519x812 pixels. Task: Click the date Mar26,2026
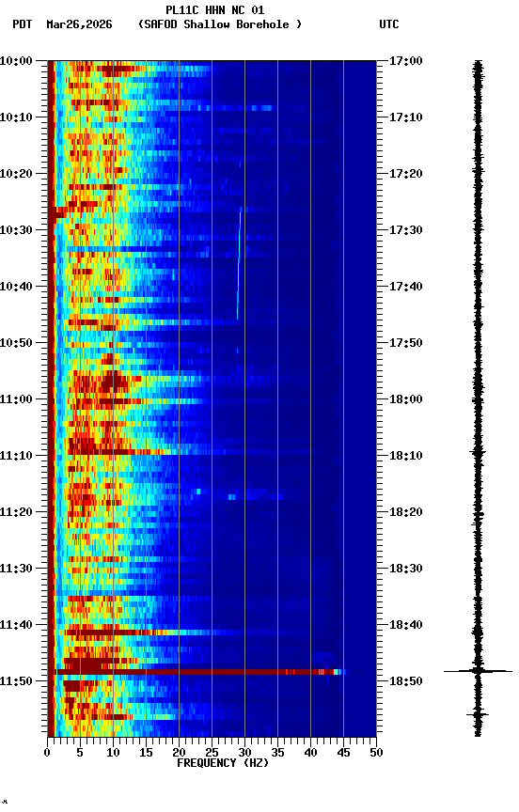[79, 24]
